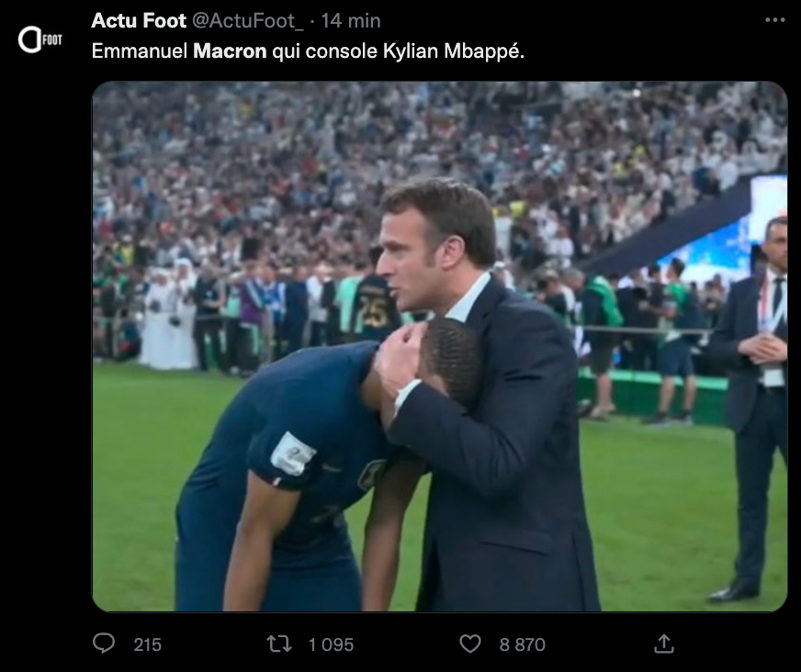Click the FOOT text in the account logo
Viewport: 801px width, 672px height.
coord(52,39)
